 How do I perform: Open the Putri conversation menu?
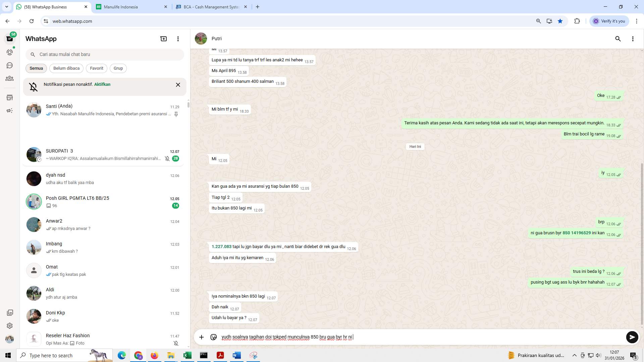click(x=633, y=39)
